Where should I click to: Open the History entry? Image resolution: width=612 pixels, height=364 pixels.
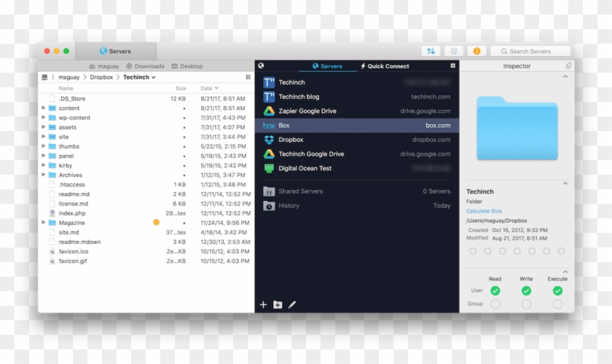pos(289,206)
